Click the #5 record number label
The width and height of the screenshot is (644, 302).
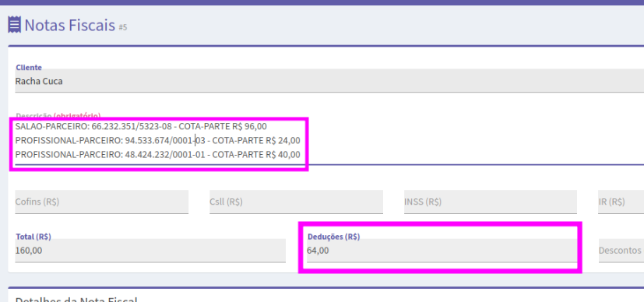pos(123,27)
